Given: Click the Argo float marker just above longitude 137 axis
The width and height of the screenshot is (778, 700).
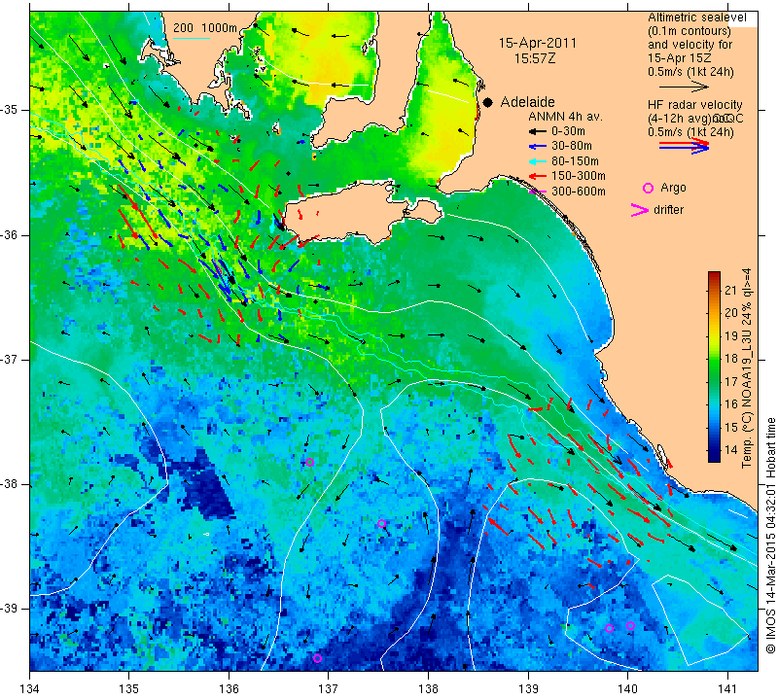Looking at the screenshot, I should point(318,659).
